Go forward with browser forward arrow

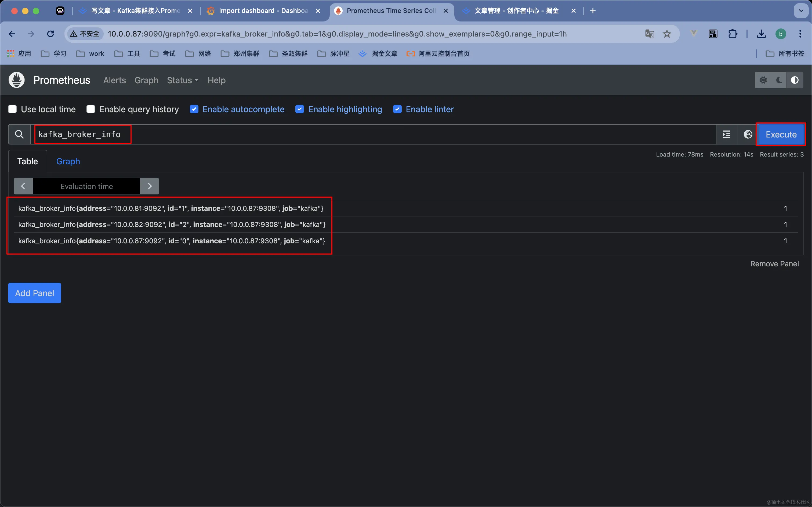[31, 34]
